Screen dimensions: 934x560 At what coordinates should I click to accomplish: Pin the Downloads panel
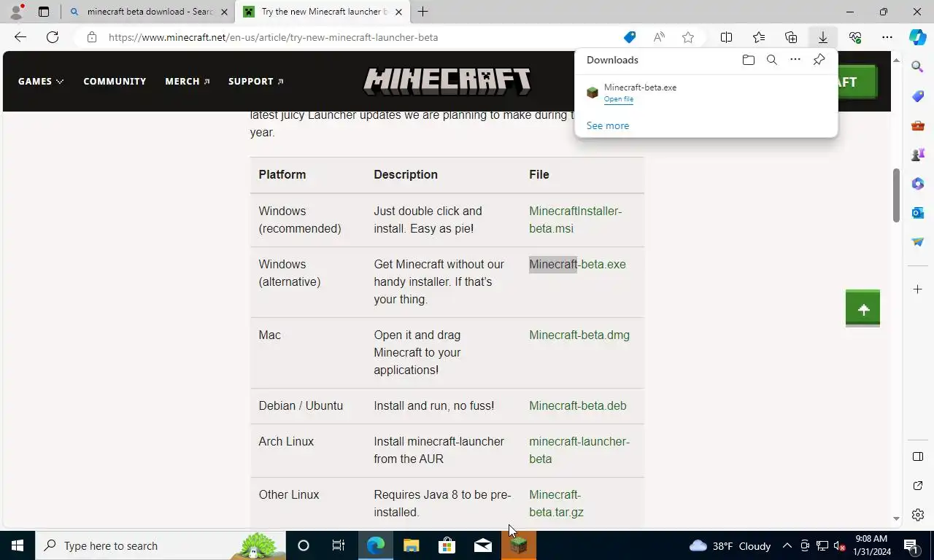click(819, 60)
